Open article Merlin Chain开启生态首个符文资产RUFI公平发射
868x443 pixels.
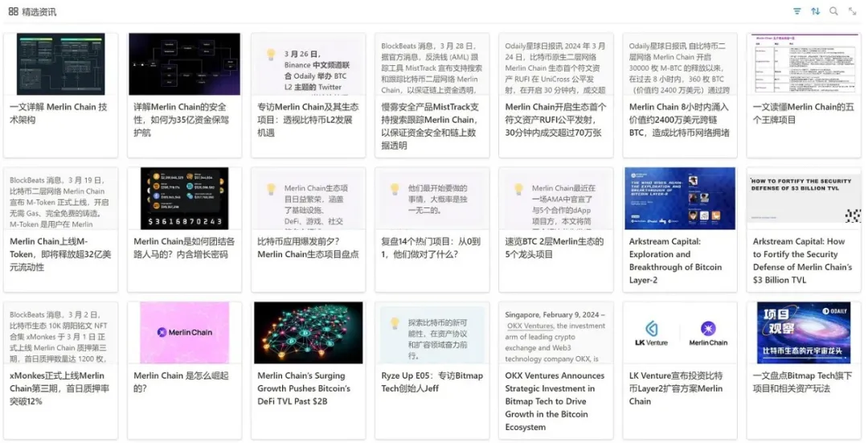tap(556, 120)
